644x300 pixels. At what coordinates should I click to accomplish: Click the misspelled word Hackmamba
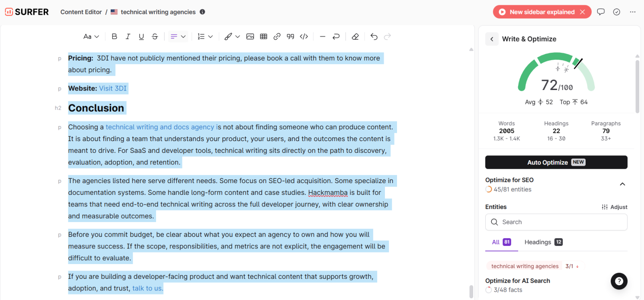click(x=328, y=192)
